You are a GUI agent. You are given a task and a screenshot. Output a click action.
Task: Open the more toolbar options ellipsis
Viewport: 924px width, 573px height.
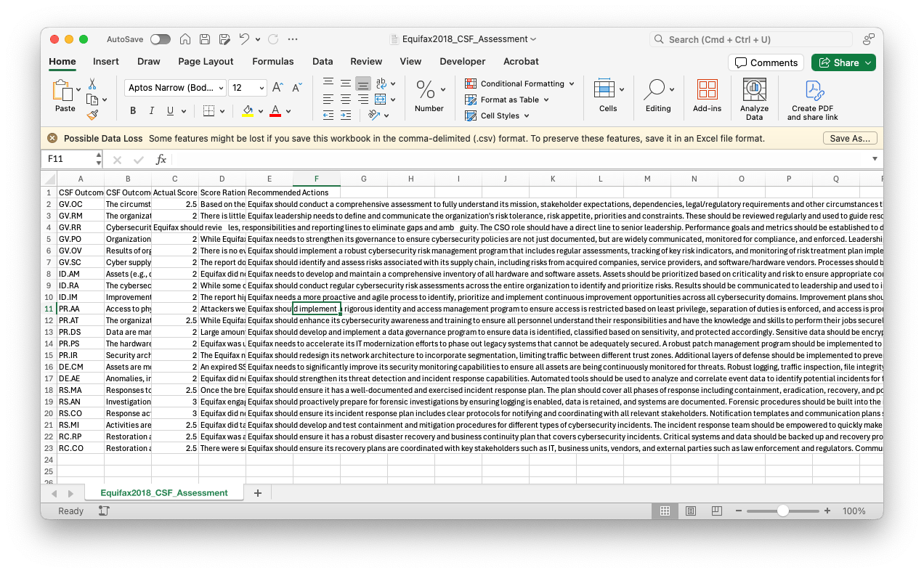point(293,39)
